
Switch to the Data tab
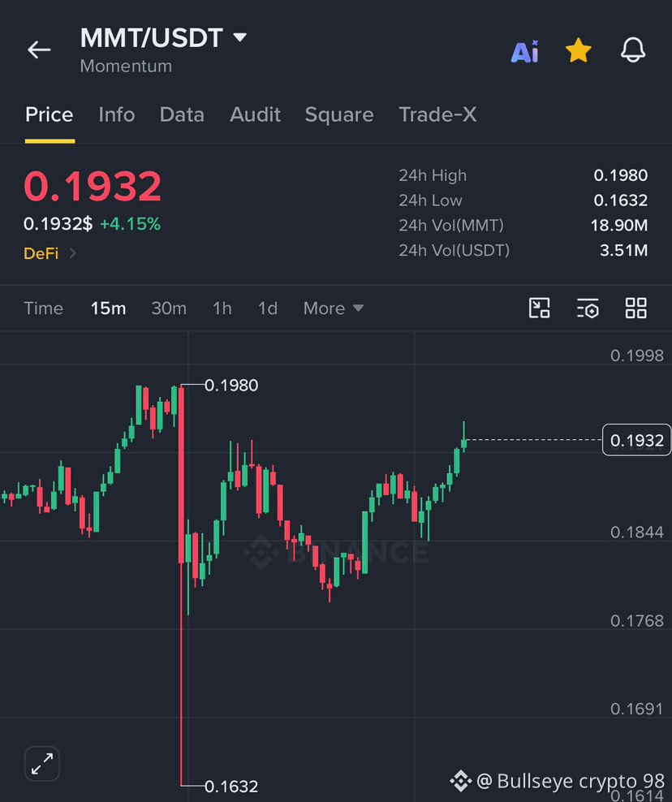(x=182, y=114)
